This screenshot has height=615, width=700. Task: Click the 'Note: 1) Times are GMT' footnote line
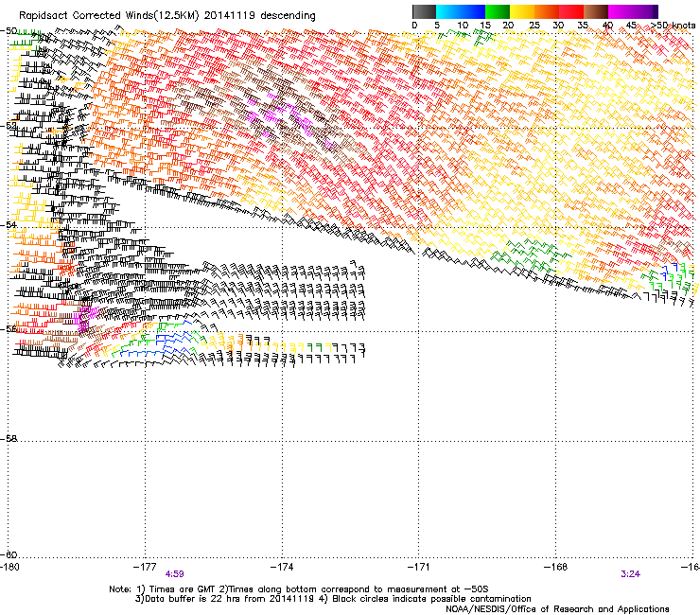tap(299, 589)
